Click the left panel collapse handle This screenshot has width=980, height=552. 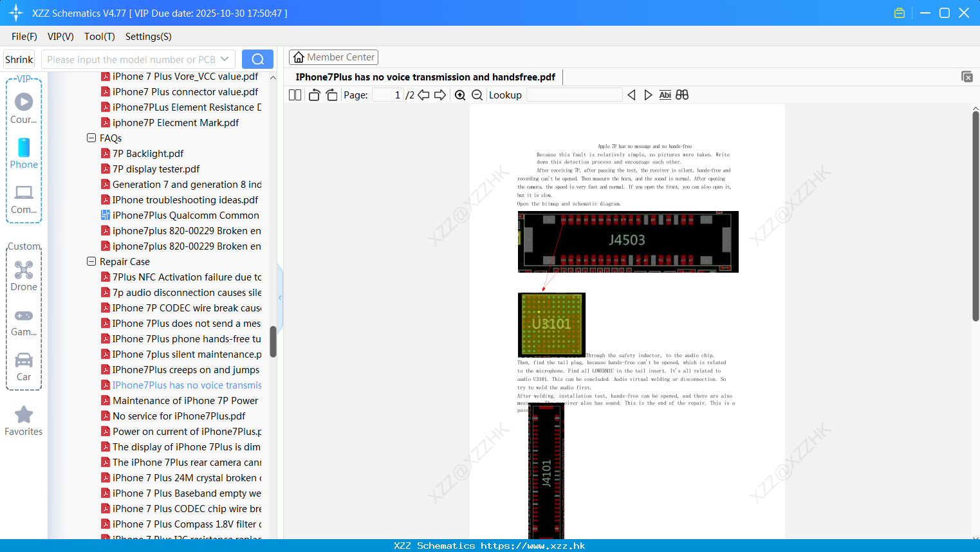coord(280,297)
